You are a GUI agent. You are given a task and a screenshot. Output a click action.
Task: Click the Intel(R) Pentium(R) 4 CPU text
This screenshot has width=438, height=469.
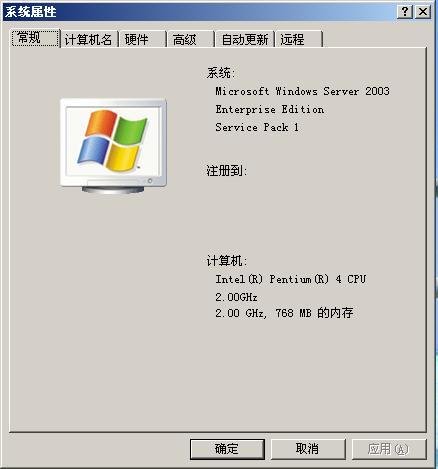click(x=290, y=279)
